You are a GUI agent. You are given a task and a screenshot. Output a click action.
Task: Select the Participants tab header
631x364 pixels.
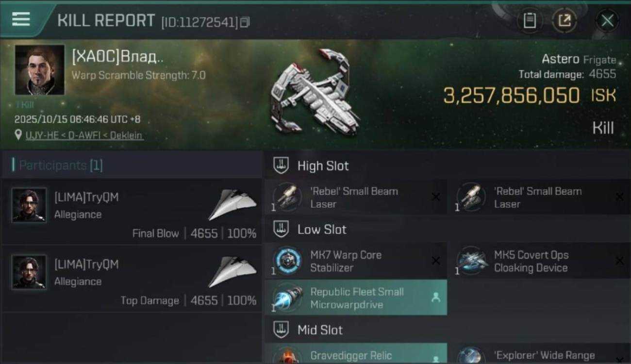[57, 165]
